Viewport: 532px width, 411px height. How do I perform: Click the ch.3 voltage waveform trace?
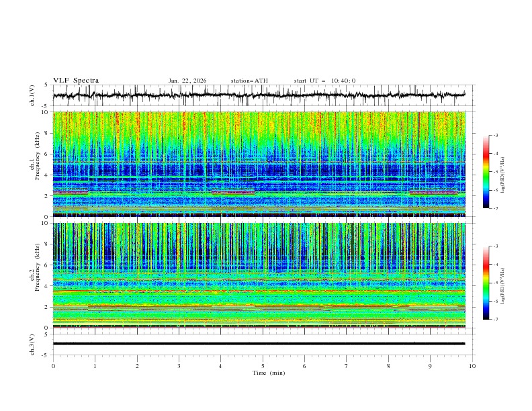(259, 344)
